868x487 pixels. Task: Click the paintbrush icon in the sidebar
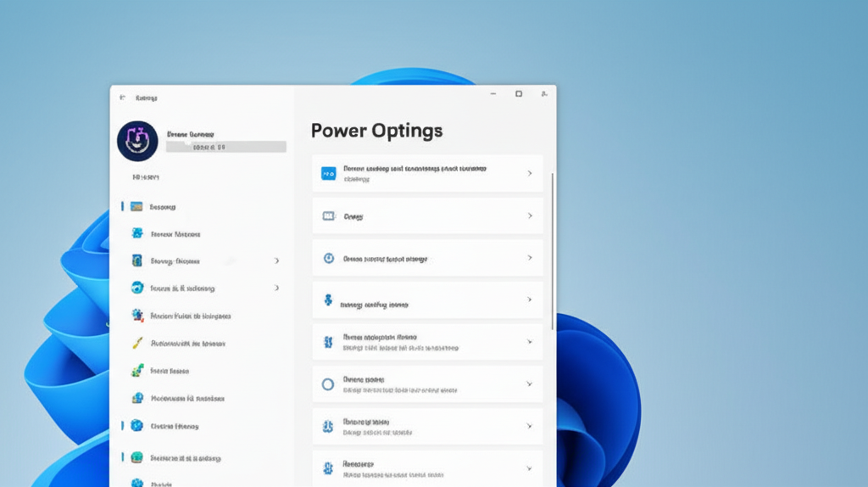pos(136,344)
